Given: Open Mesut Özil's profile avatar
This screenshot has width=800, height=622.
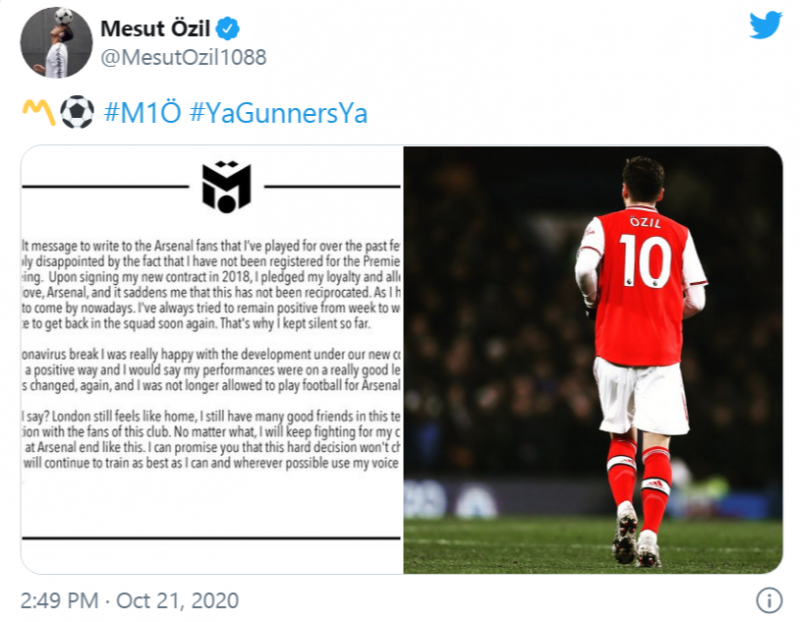Looking at the screenshot, I should [56, 42].
